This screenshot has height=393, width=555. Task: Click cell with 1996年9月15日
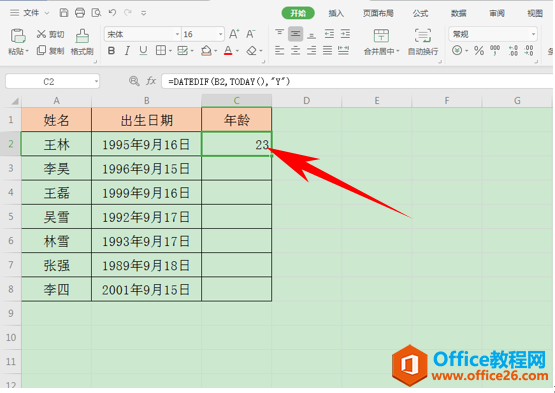(146, 169)
